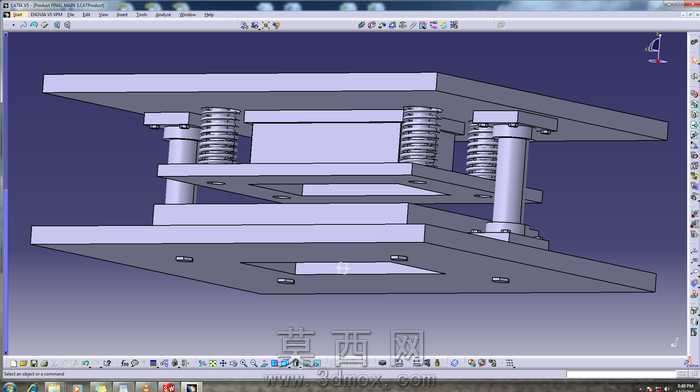700x392 pixels.
Task: Click the Normal View icon
Action: 264,363
